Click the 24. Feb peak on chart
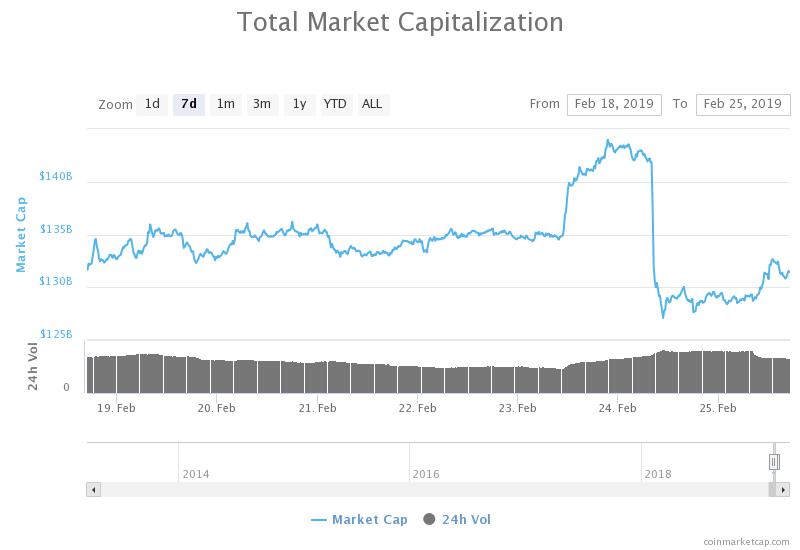Screen dimensions: 800x550 (x=608, y=140)
